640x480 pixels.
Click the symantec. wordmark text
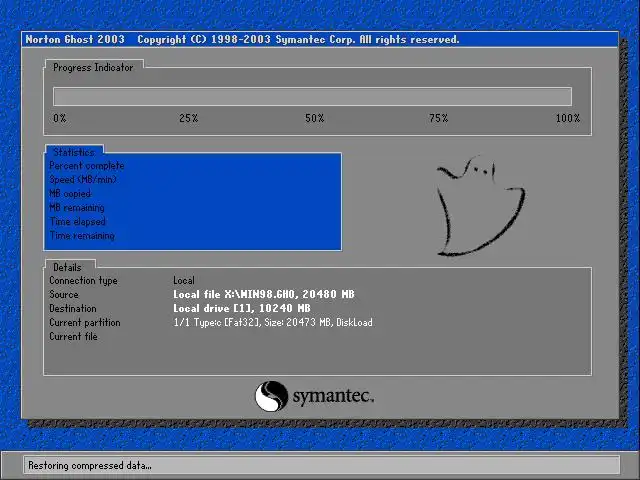333,396
